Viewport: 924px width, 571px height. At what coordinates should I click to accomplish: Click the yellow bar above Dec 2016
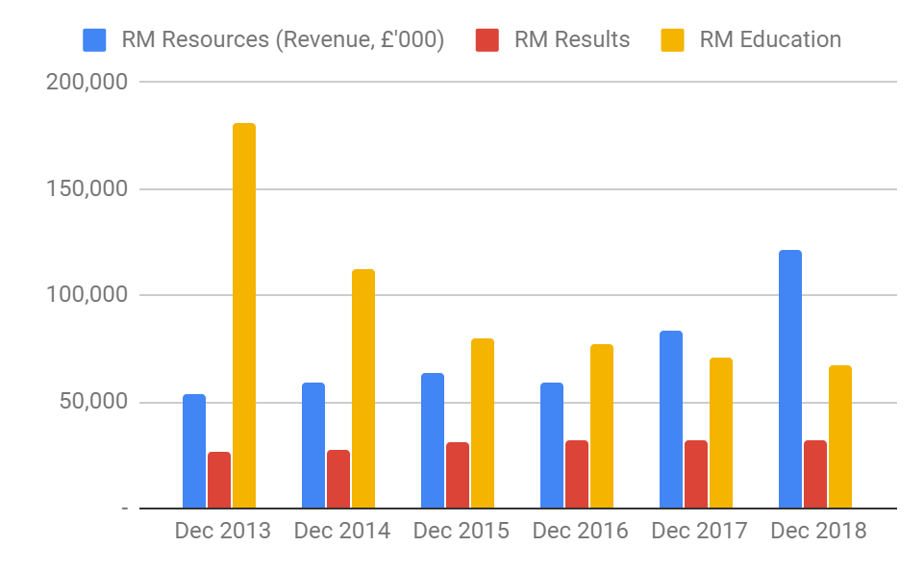tap(602, 426)
